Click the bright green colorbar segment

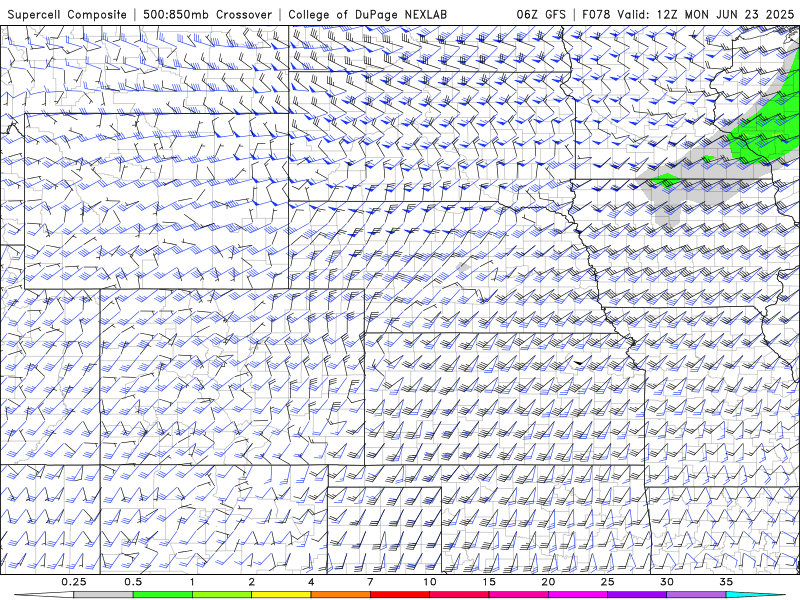click(163, 595)
